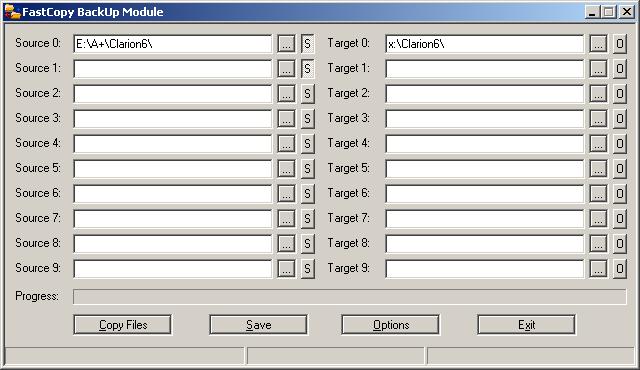Select the Source 0 field with E:\A+\Clarion6\
This screenshot has height=370, width=640.
pos(173,44)
